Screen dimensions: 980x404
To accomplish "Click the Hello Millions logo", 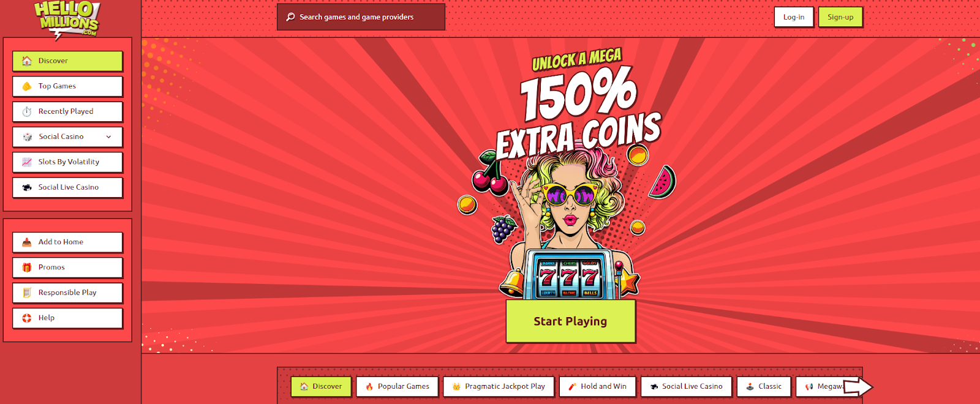I will pyautogui.click(x=66, y=20).
